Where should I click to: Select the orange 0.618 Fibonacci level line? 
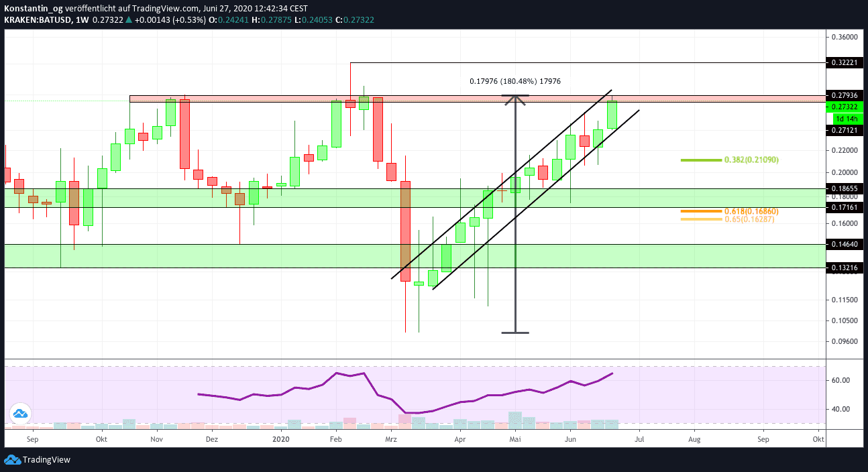701,211
